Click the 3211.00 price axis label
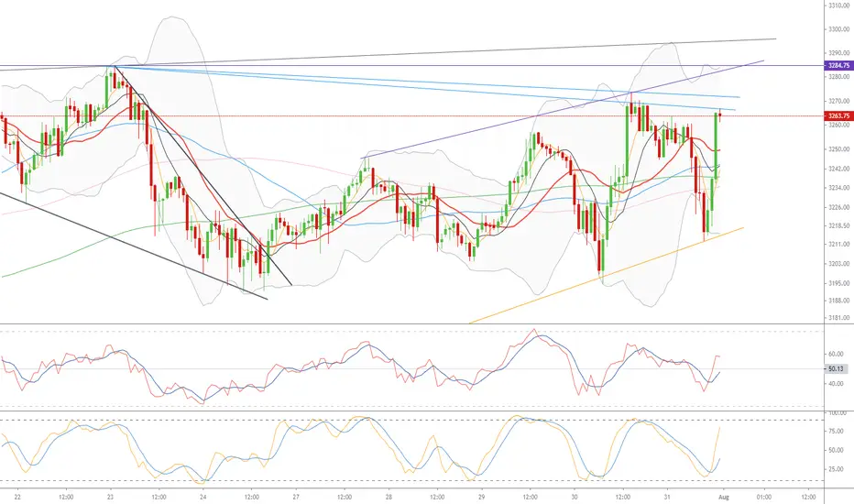This screenshot has width=854, height=504. point(838,245)
